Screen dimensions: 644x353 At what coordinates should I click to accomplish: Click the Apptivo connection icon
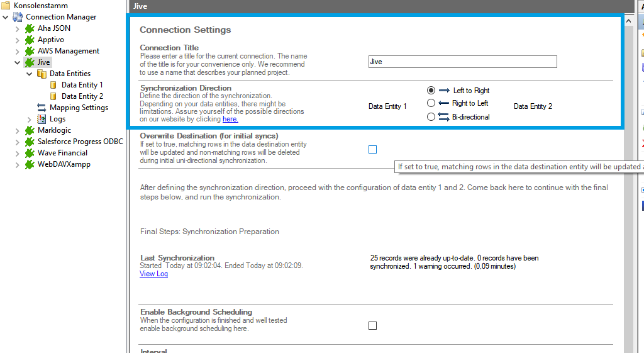pos(30,40)
